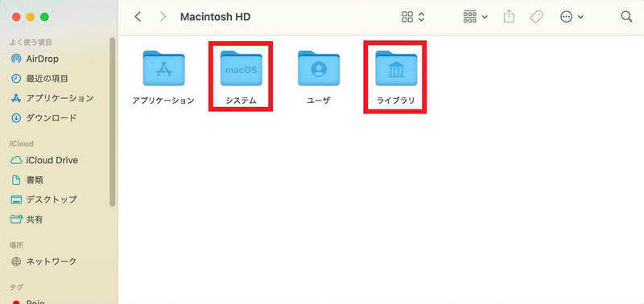Click the ユーザ folder label

pyautogui.click(x=318, y=101)
